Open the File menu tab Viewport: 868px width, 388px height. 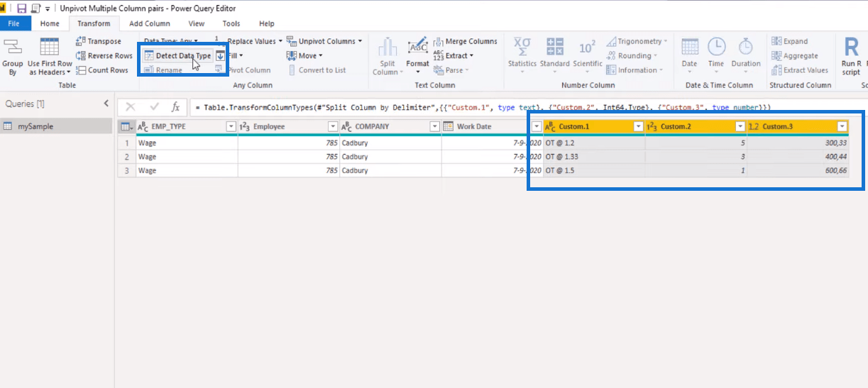15,23
